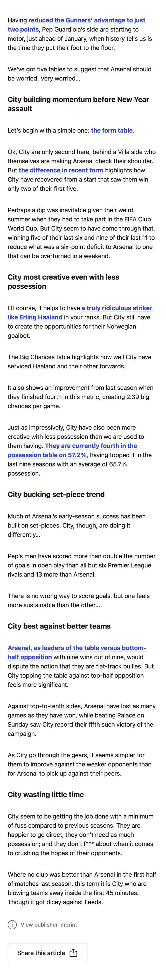Select the 'City bucking set-piece trend' heading
166x980 pixels.
[56, 494]
